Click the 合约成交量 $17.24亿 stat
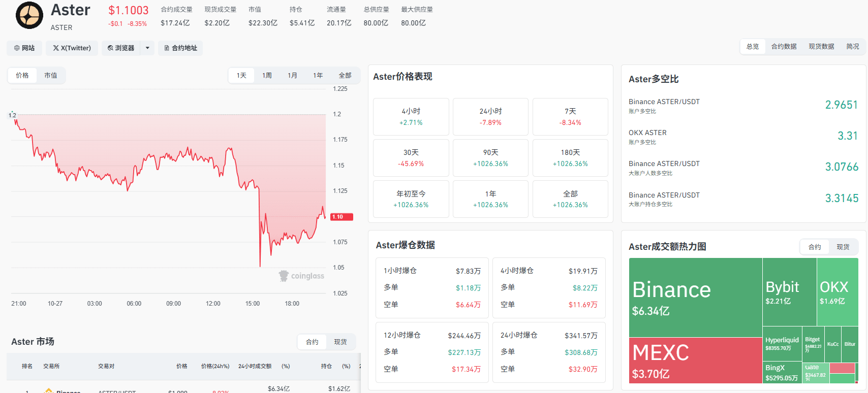Screen dimensions: 868x393 point(176,16)
